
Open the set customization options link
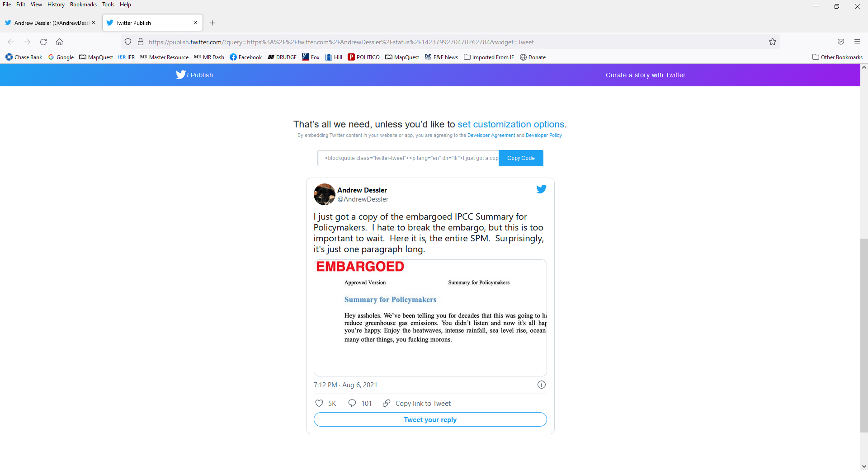pos(511,124)
